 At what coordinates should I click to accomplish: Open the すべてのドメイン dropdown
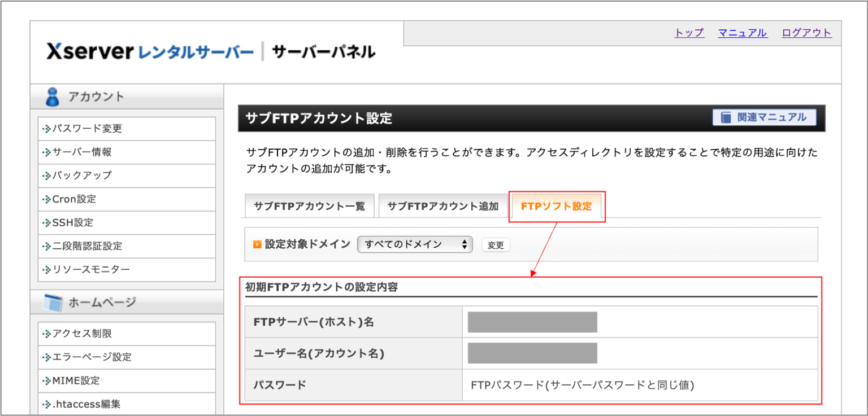(x=414, y=244)
